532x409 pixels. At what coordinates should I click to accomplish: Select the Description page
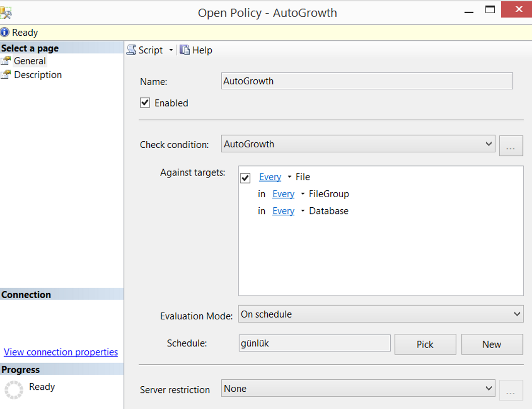38,75
